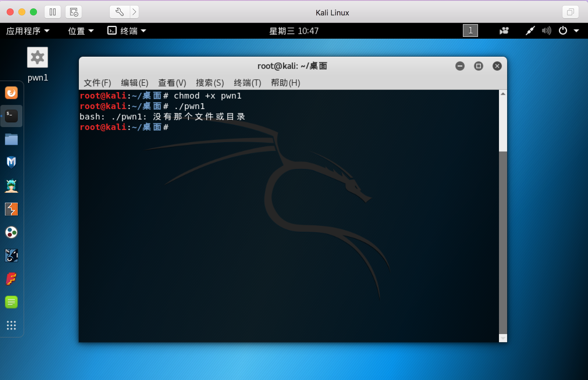Click the pen icon in the top panel
Screen dimensions: 588x380
click(530, 31)
